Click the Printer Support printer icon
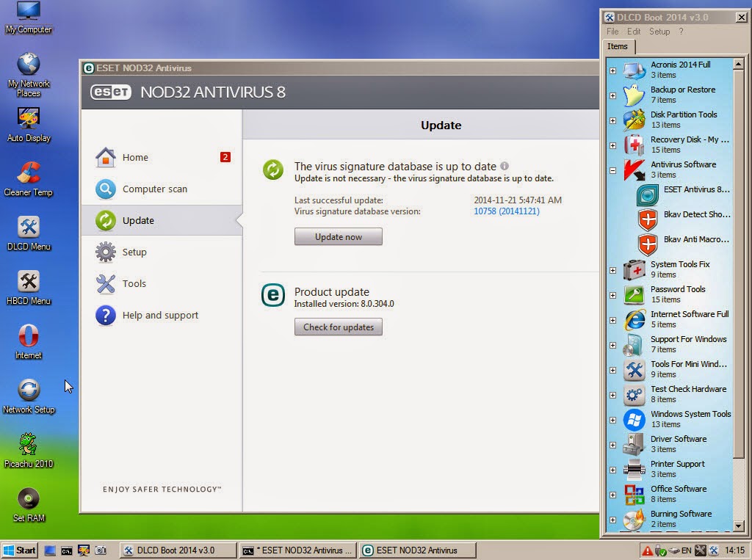The width and height of the screenshot is (752, 560). 634,470
